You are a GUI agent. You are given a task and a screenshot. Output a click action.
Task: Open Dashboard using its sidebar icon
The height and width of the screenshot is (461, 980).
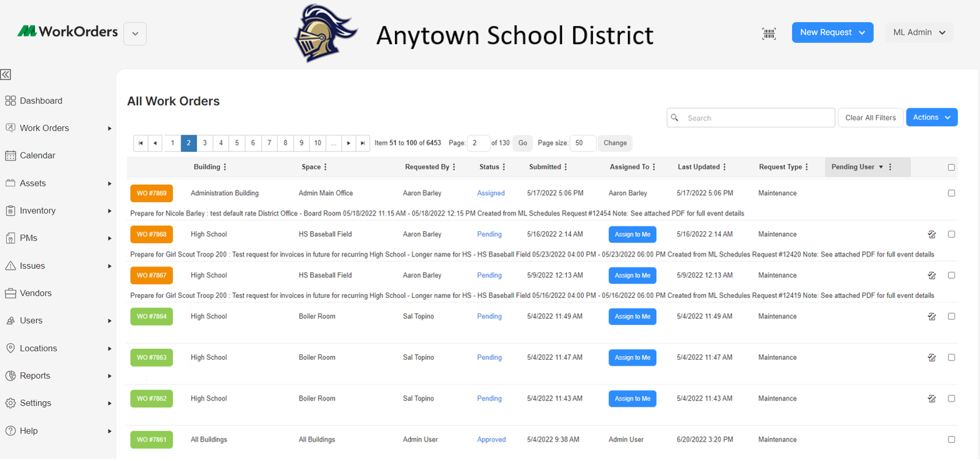(10, 100)
